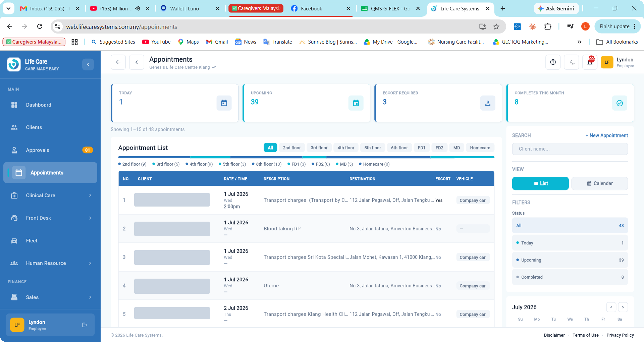Select the List view button

pyautogui.click(x=540, y=183)
